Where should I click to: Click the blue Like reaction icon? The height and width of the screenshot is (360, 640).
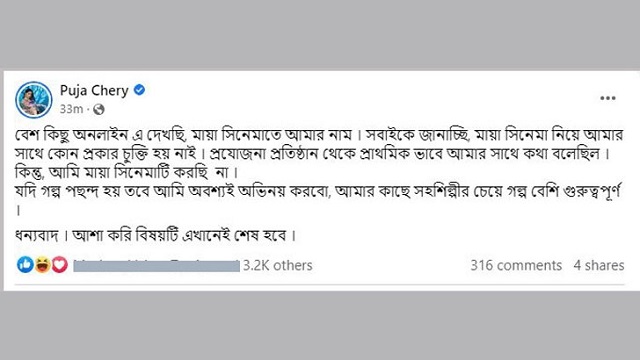25,265
